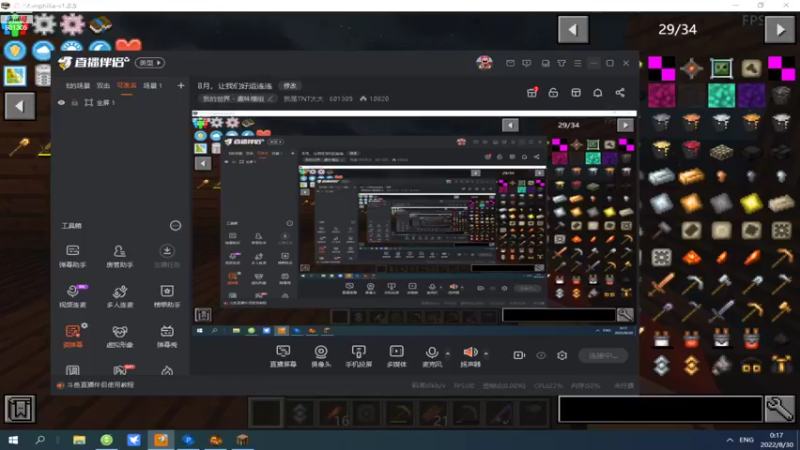Open the record video icon beside the settings gear

[519, 355]
